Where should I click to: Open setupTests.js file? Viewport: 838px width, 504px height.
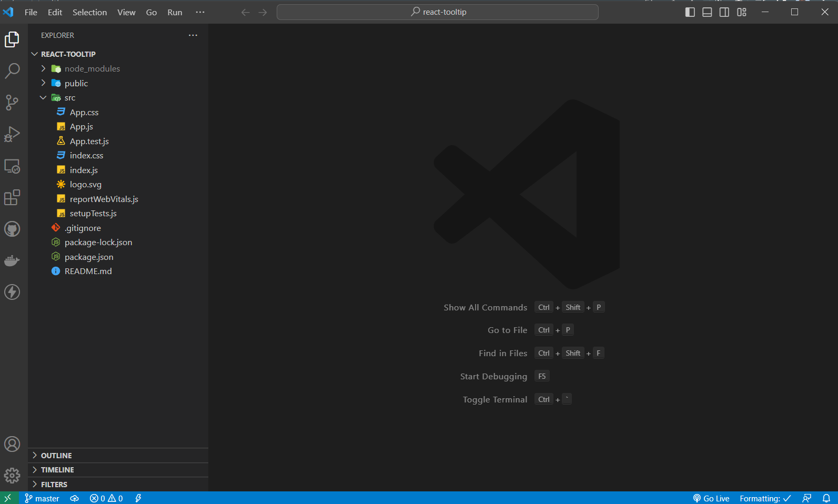pyautogui.click(x=118, y=214)
